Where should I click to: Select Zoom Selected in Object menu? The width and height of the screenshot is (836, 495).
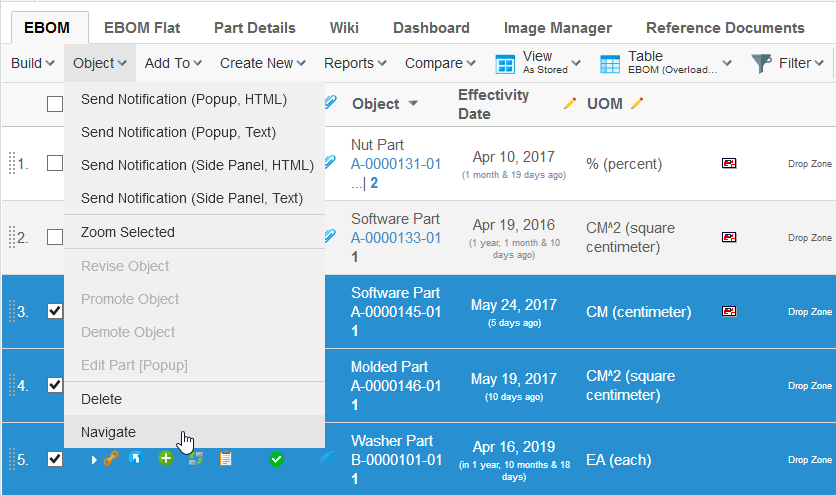click(127, 232)
